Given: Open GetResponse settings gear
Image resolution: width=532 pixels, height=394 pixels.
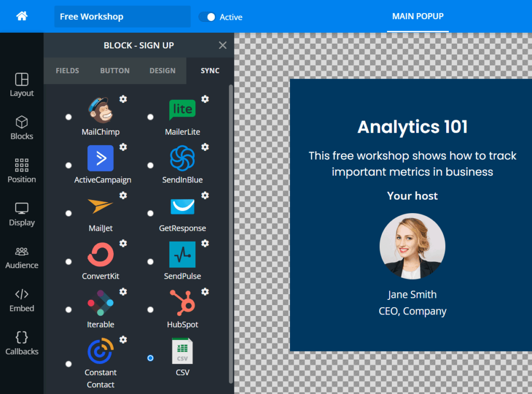Looking at the screenshot, I should (205, 195).
